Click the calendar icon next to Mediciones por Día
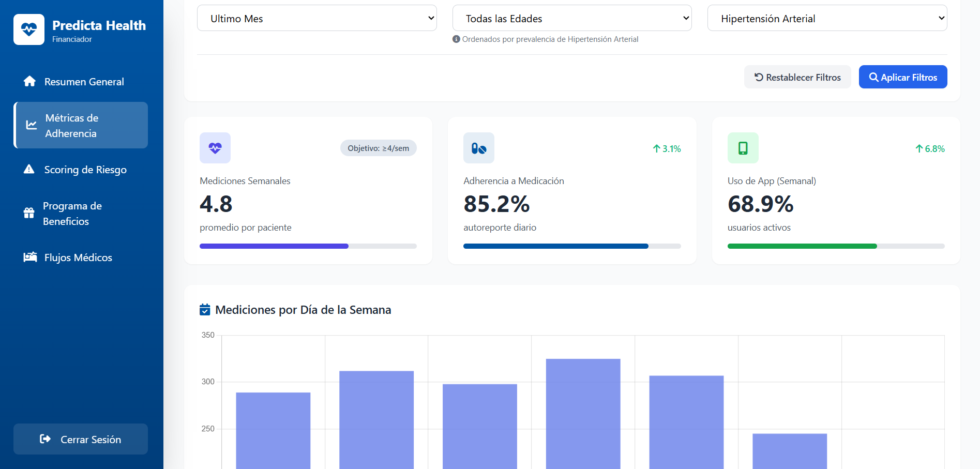 click(205, 310)
